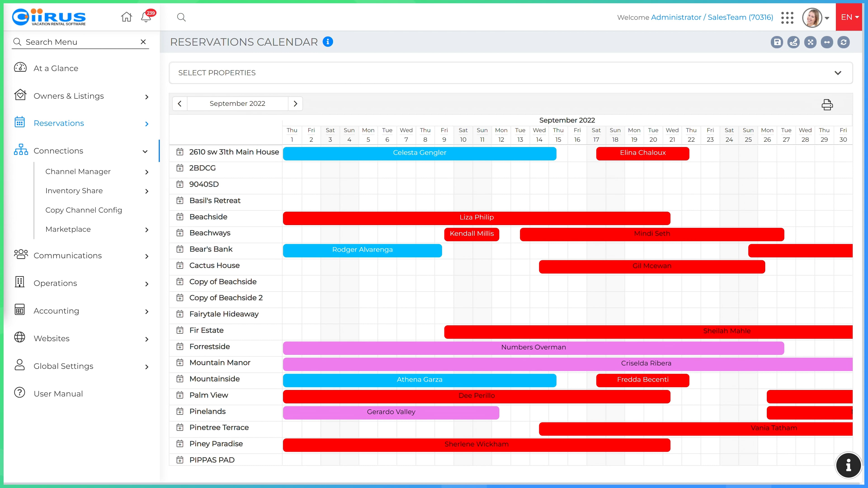Go to next month
Image resolution: width=868 pixels, height=488 pixels.
[295, 104]
